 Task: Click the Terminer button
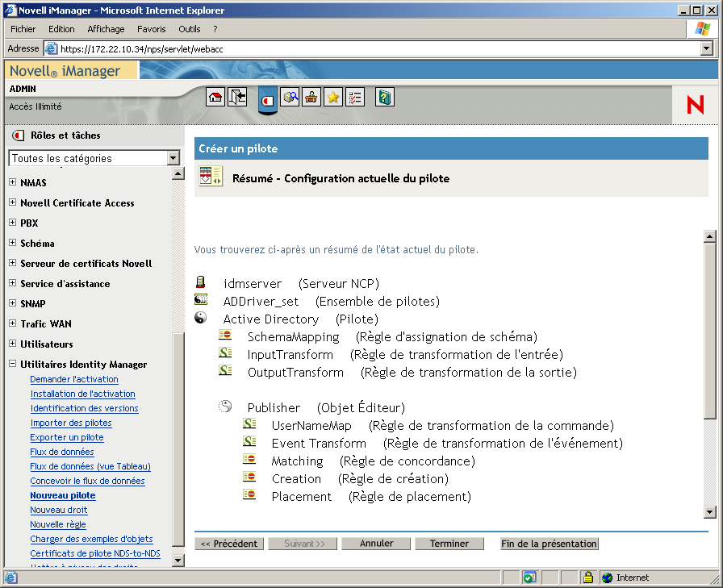pos(449,543)
